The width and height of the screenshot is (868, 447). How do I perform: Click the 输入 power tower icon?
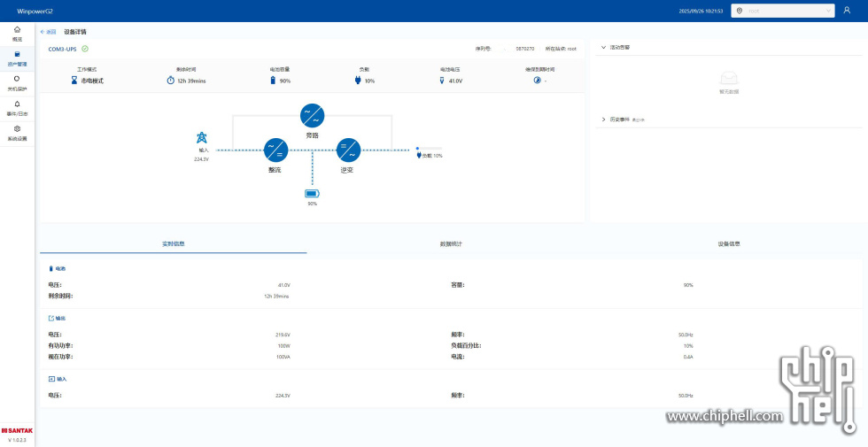click(202, 138)
